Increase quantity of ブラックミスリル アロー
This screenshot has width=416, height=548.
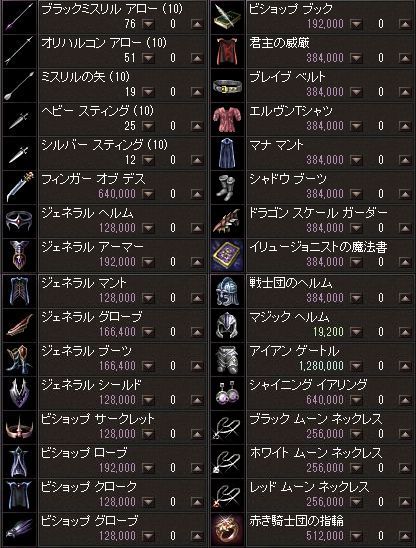(197, 24)
